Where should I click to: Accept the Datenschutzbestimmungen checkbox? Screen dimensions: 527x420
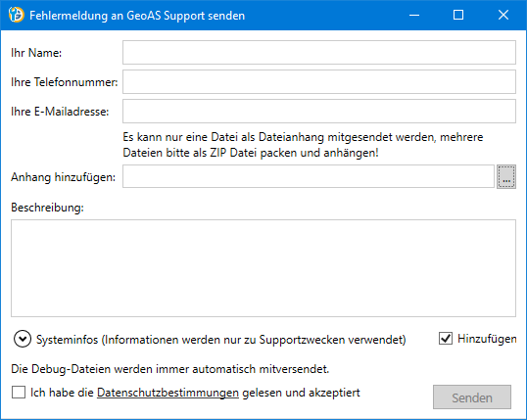(x=19, y=393)
